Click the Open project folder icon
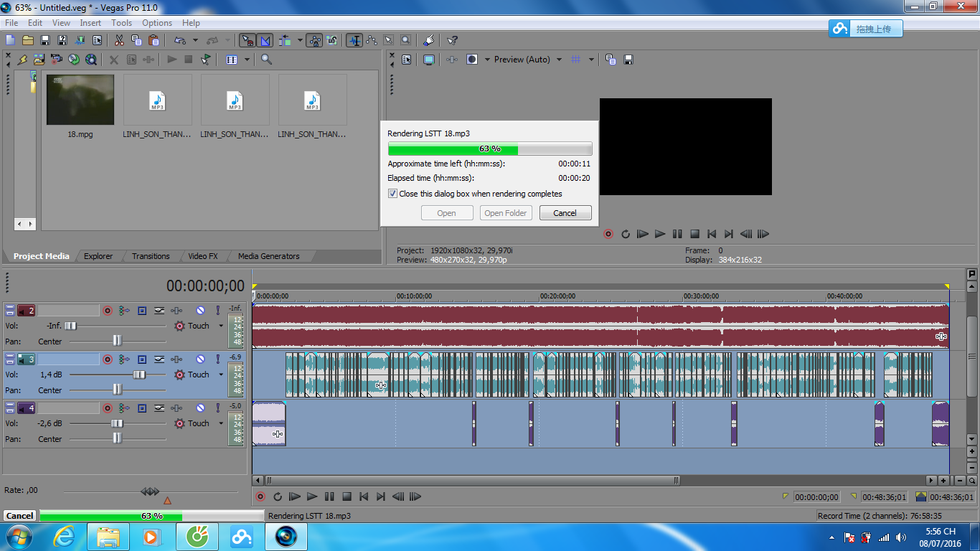980x551 pixels. (28, 40)
